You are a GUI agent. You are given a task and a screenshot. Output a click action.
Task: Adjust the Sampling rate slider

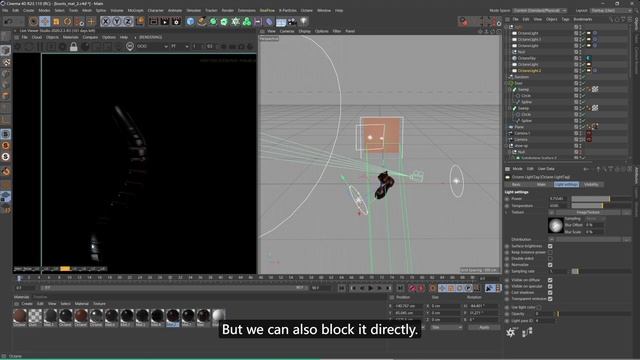tap(601, 271)
